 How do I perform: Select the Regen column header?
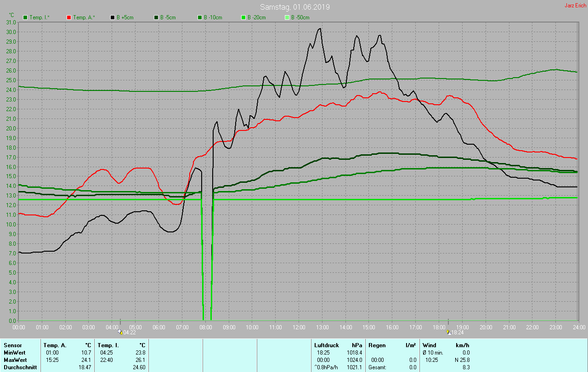(x=377, y=345)
